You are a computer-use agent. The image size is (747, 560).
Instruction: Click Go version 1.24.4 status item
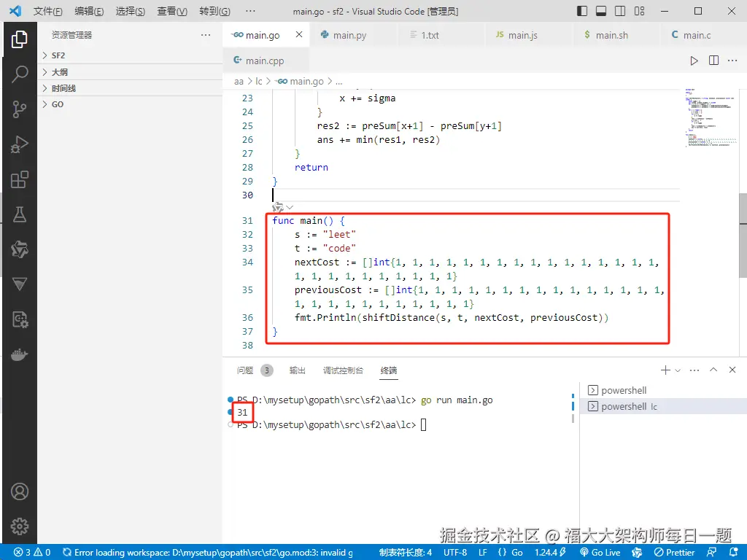[550, 553]
